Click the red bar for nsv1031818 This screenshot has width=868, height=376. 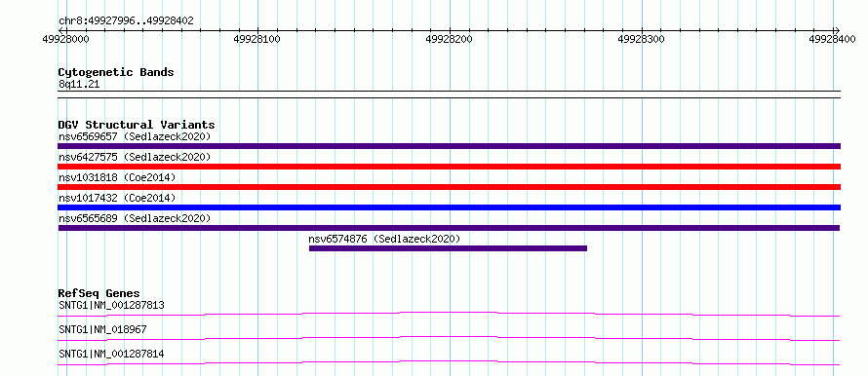[449, 187]
